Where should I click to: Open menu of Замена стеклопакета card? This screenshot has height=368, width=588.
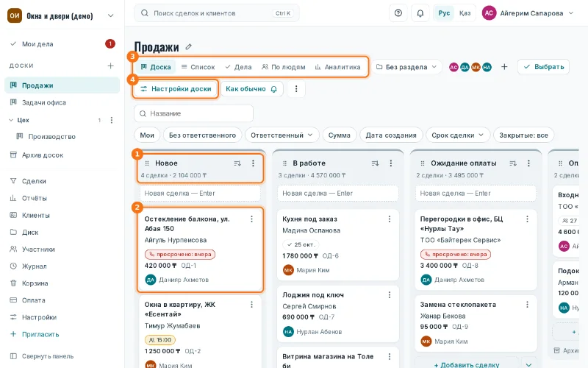[527, 305]
